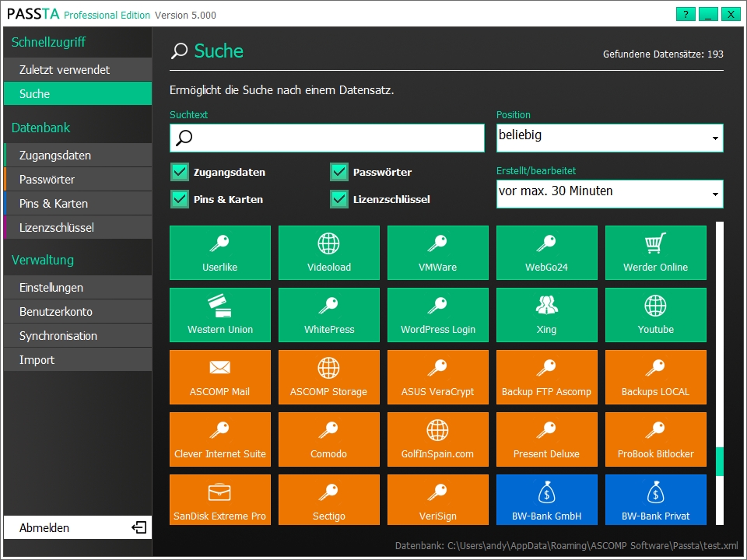Open the Present Deluxe tile
The width and height of the screenshot is (747, 560).
[x=547, y=439]
